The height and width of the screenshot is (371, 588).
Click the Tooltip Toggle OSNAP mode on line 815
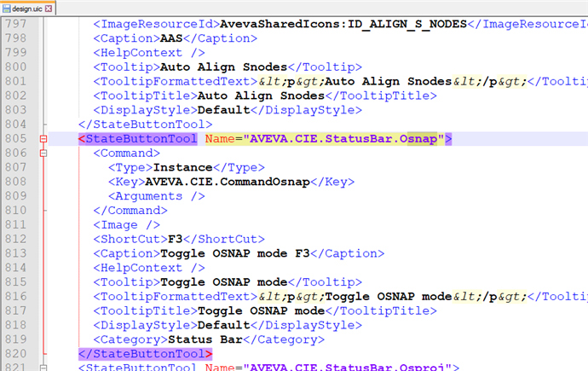pos(223,282)
